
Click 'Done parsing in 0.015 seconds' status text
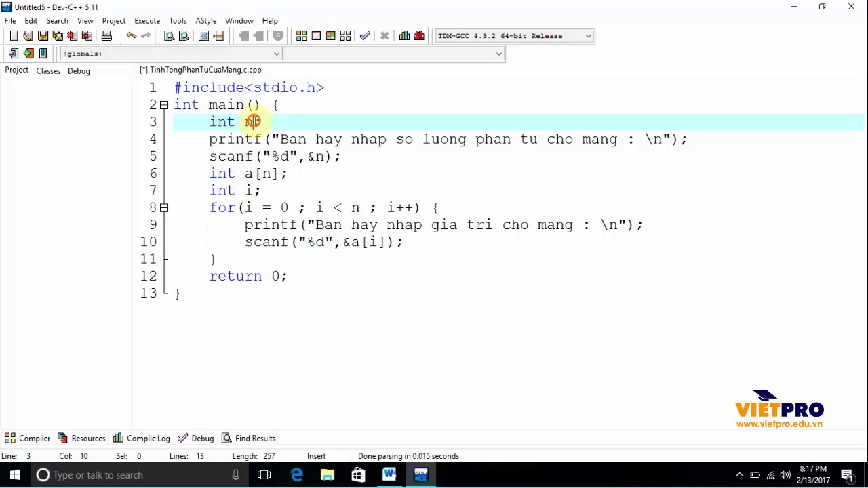point(408,456)
